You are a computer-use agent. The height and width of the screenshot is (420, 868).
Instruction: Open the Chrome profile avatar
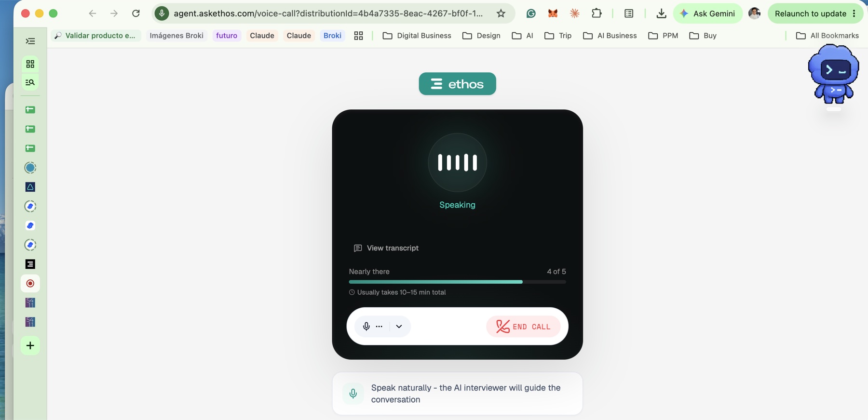(x=755, y=13)
